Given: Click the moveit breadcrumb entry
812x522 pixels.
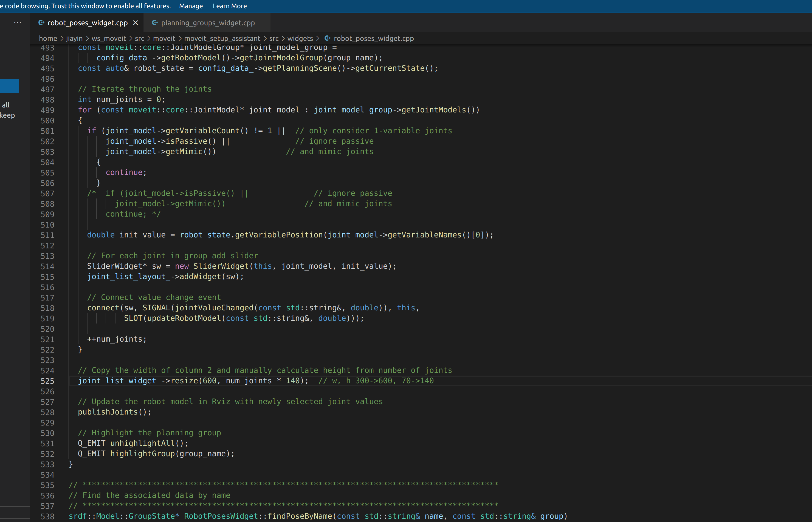Looking at the screenshot, I should click(164, 38).
